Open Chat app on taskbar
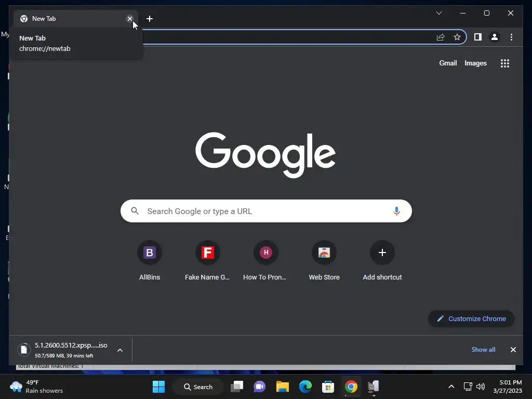Image resolution: width=532 pixels, height=399 pixels. (x=260, y=387)
